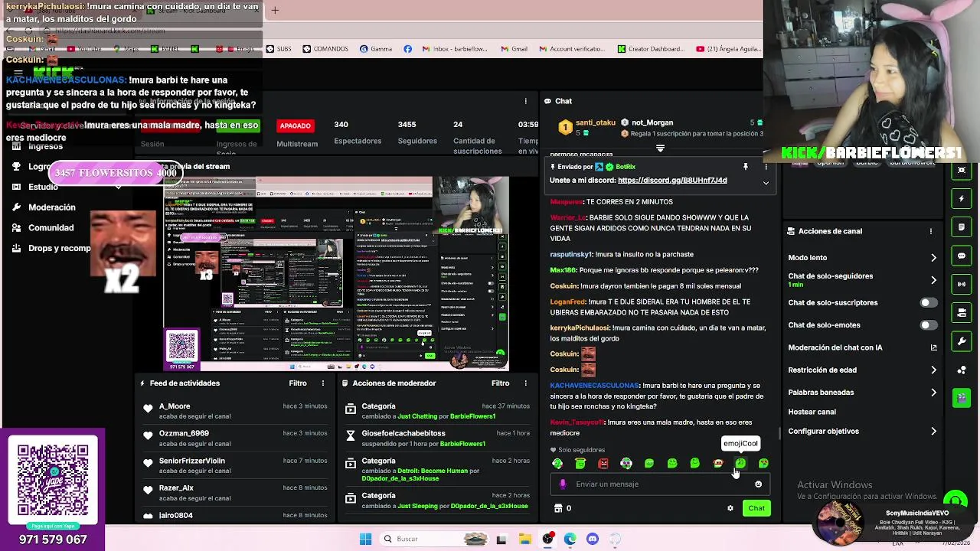Click the COMANDOS bookmark
The height and width of the screenshot is (551, 980).
(325, 49)
